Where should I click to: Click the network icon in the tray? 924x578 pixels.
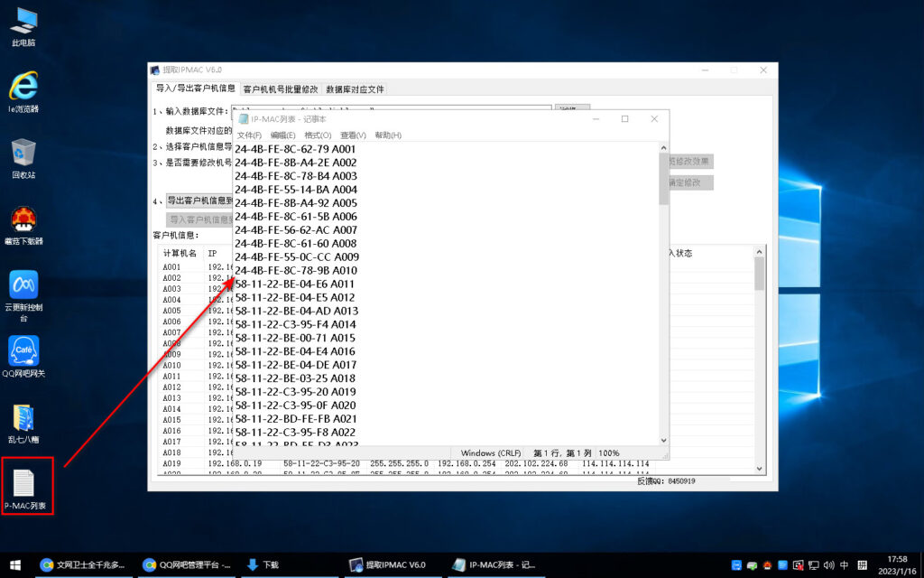(x=815, y=566)
